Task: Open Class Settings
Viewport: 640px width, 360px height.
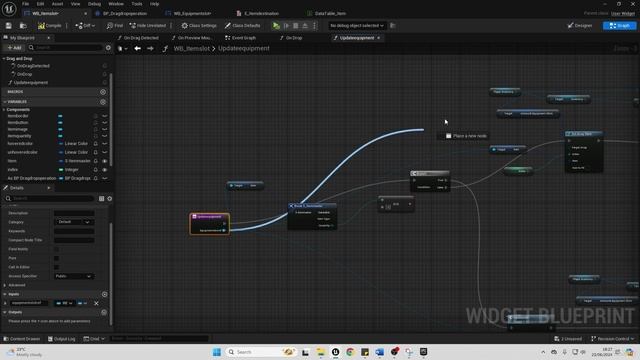Action: point(199,26)
